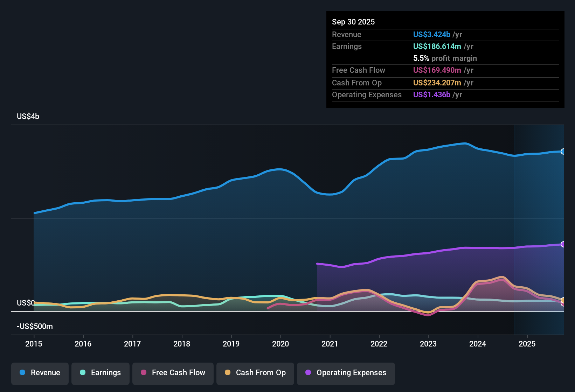The image size is (575, 392).
Task: Click the pink Free Cash Flow dot icon
Action: tap(143, 373)
